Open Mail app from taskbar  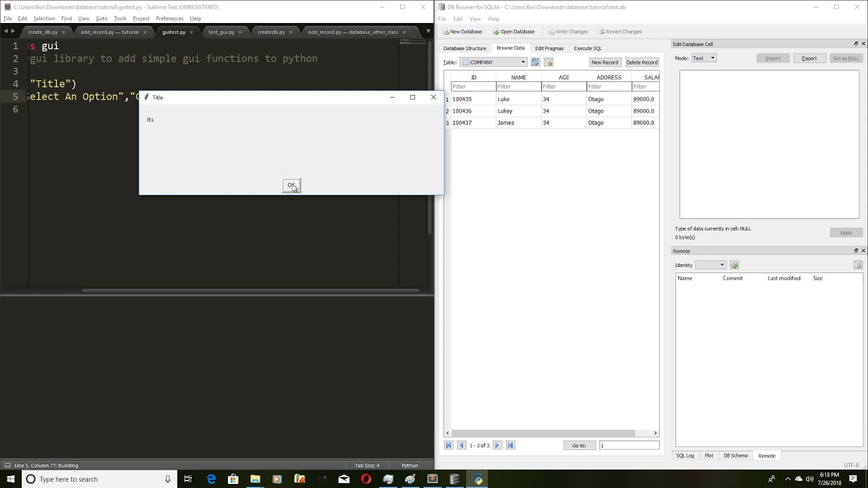click(344, 479)
